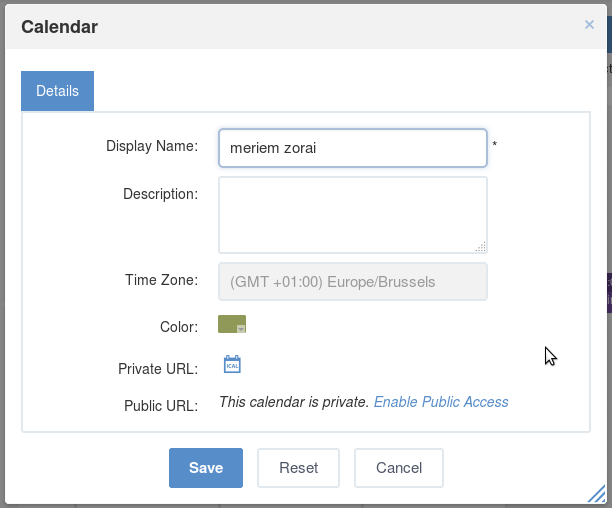Click the Enable Public Access link
Screen dimensions: 612x508
(441, 402)
